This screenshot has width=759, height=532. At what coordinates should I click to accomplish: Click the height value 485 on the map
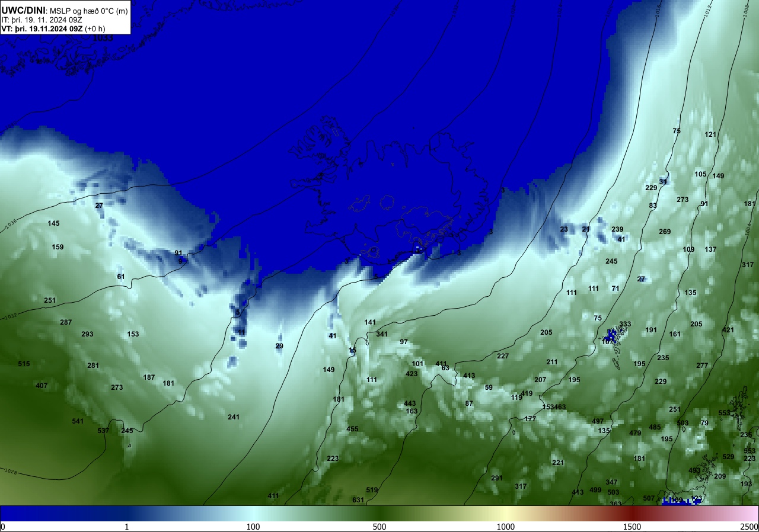point(655,427)
